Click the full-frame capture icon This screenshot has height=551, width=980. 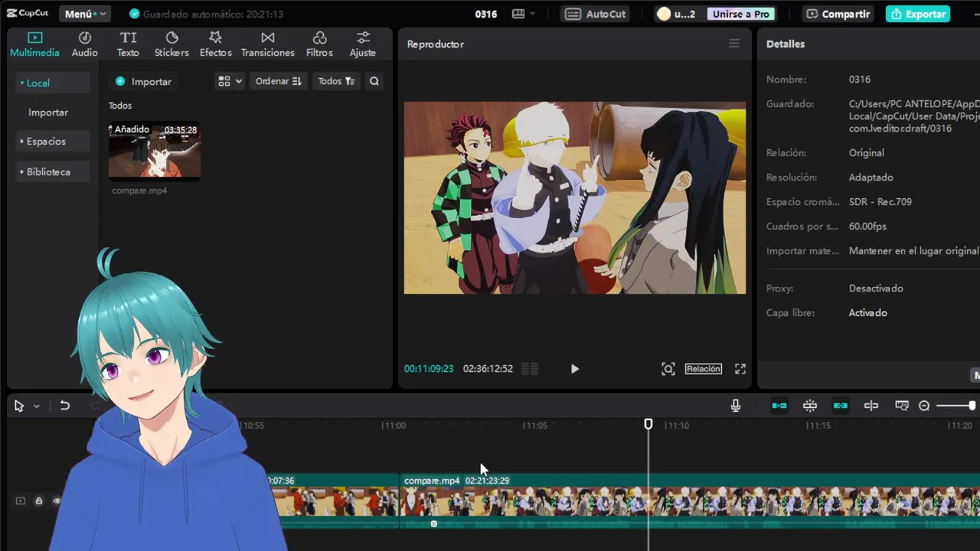tap(668, 369)
